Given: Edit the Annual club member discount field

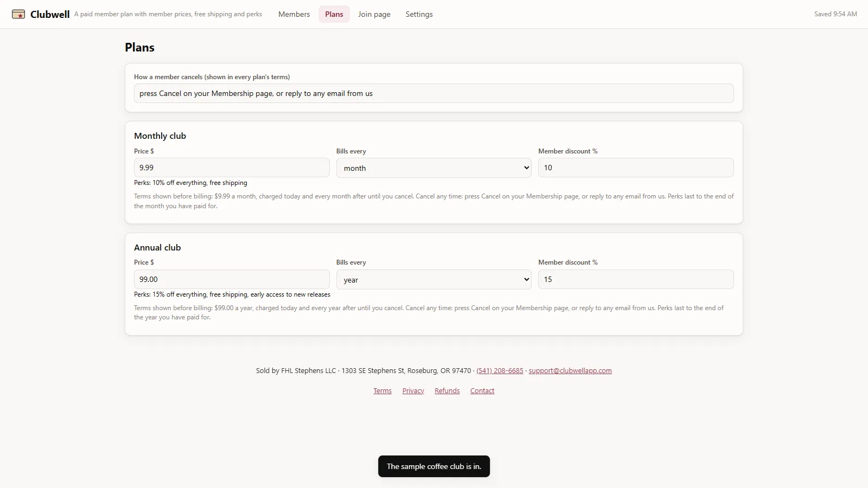Looking at the screenshot, I should point(636,279).
